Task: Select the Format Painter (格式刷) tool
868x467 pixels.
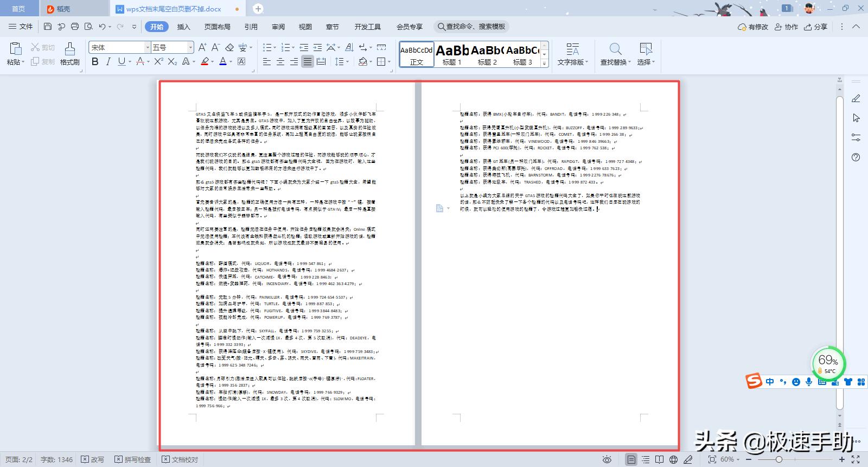Action: (69, 54)
